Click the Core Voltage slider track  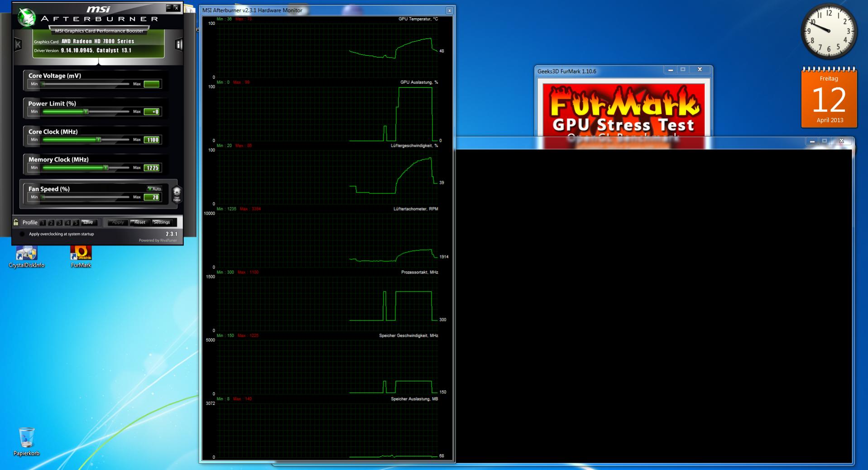click(86, 84)
